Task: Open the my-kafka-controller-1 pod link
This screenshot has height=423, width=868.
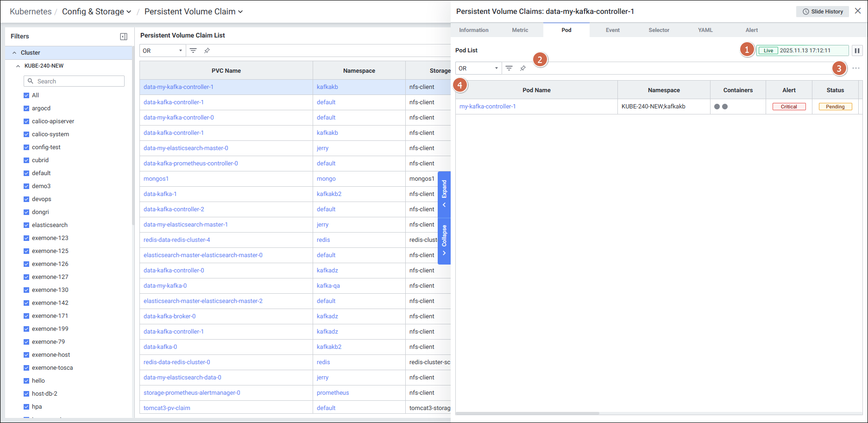Action: coord(487,107)
